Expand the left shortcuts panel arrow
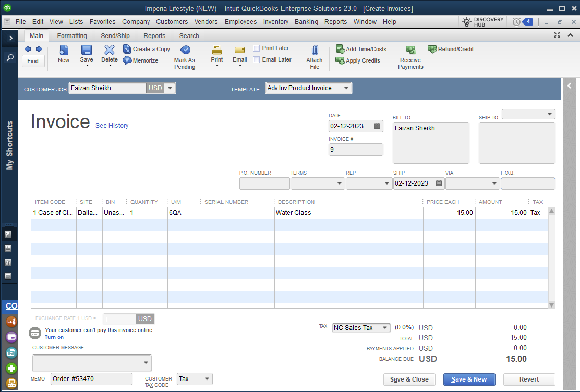Image resolution: width=580 pixels, height=392 pixels. 10,38
